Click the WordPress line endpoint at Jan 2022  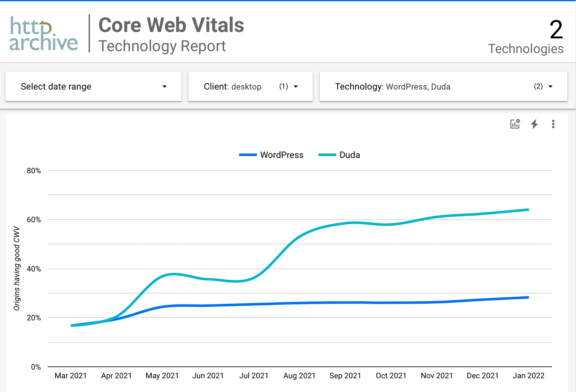[528, 297]
